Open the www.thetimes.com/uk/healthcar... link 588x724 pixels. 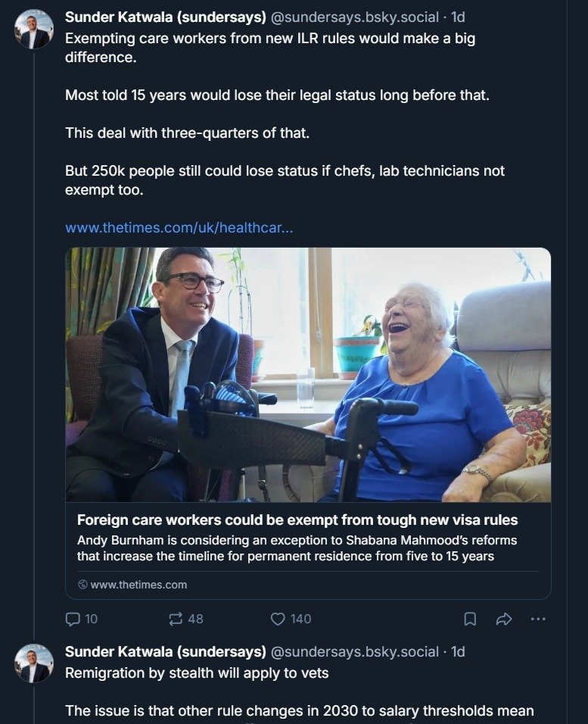pos(179,228)
